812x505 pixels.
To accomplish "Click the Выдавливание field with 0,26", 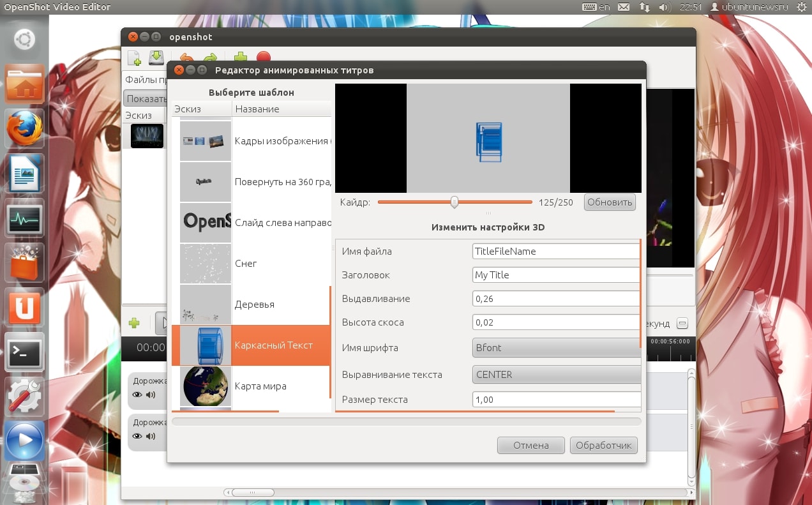I will (x=555, y=299).
